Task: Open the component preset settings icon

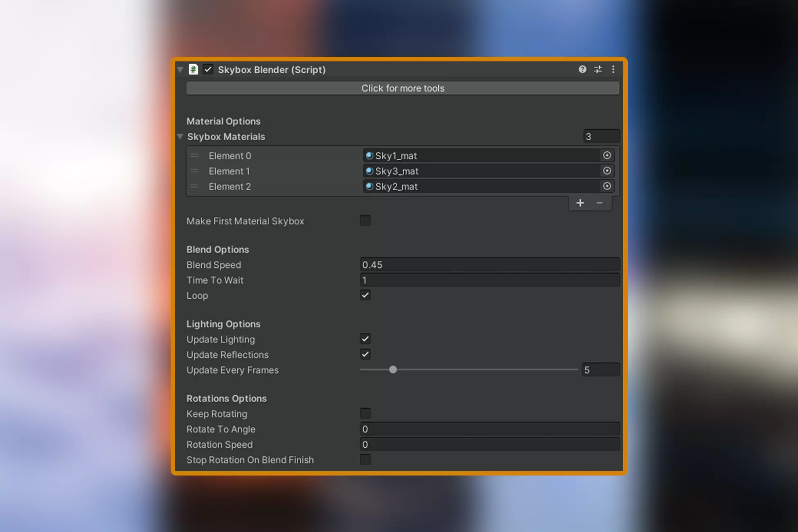Action: (598, 70)
